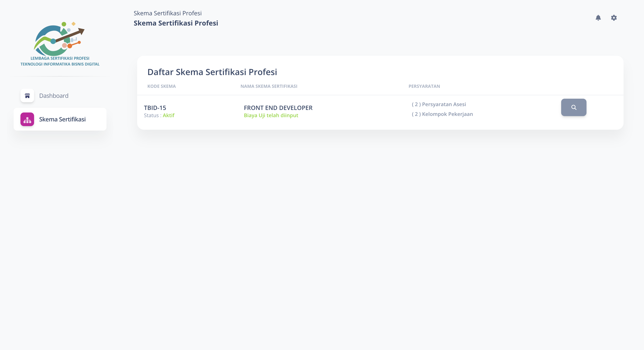Click the TBID-15 scheme code
This screenshot has height=350, width=644.
(155, 108)
